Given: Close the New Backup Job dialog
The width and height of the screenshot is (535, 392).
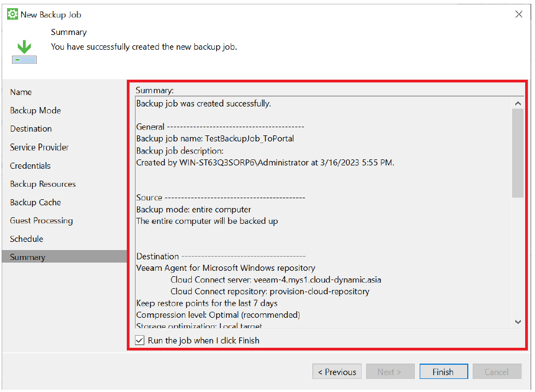Looking at the screenshot, I should (x=519, y=14).
